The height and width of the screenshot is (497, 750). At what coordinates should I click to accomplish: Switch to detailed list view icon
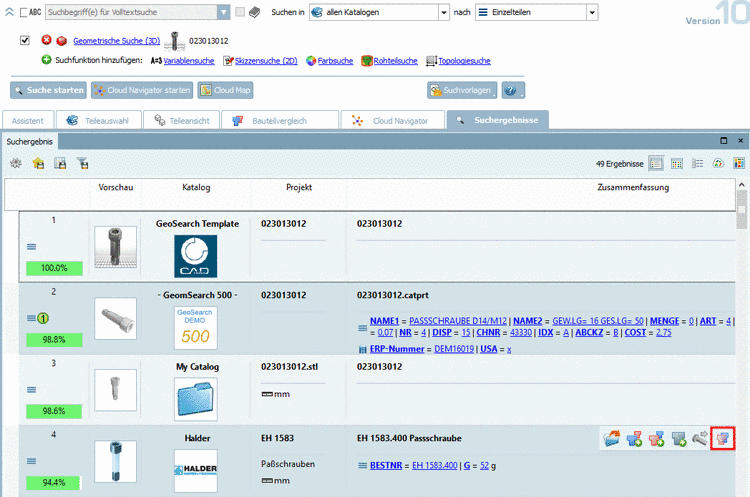point(656,164)
